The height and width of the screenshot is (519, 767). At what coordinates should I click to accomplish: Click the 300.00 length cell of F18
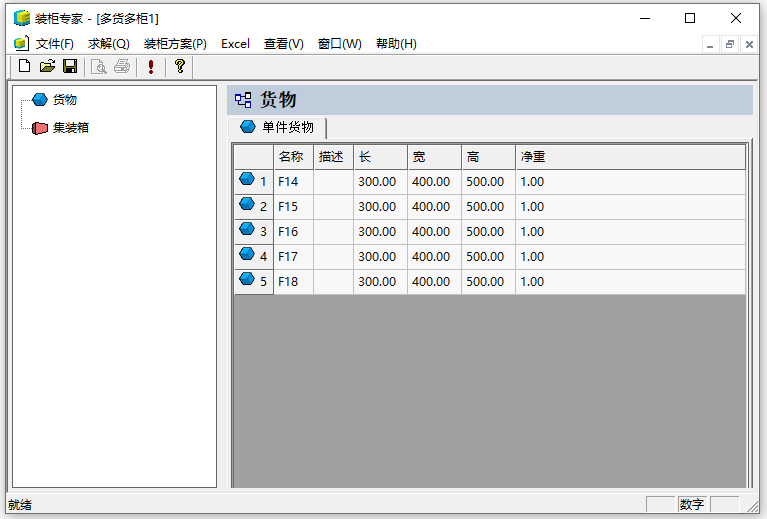click(381, 282)
